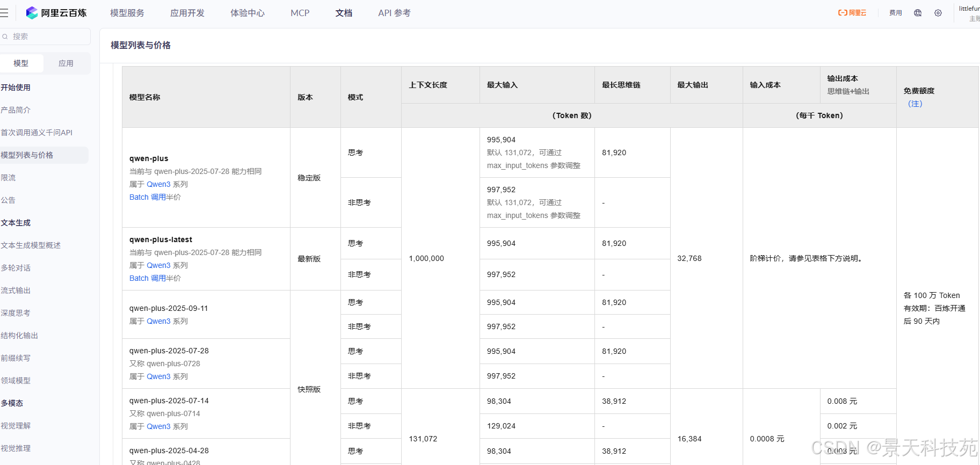Open 产品简介 in sidebar
This screenshot has width=980, height=465.
click(16, 110)
